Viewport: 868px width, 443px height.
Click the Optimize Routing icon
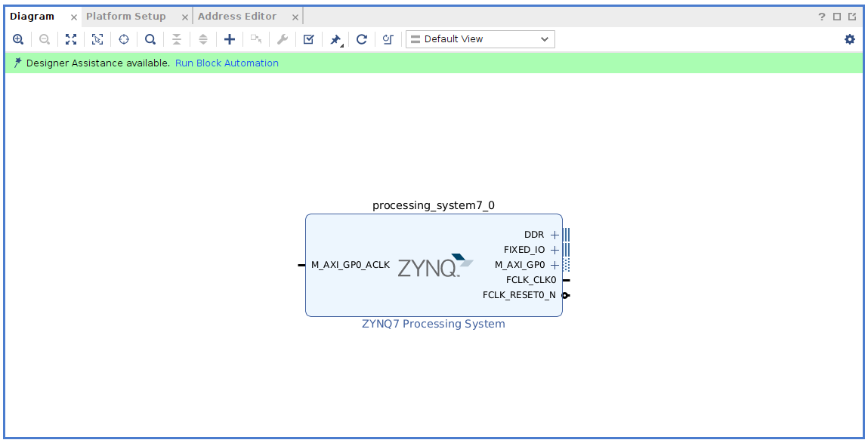click(x=388, y=39)
